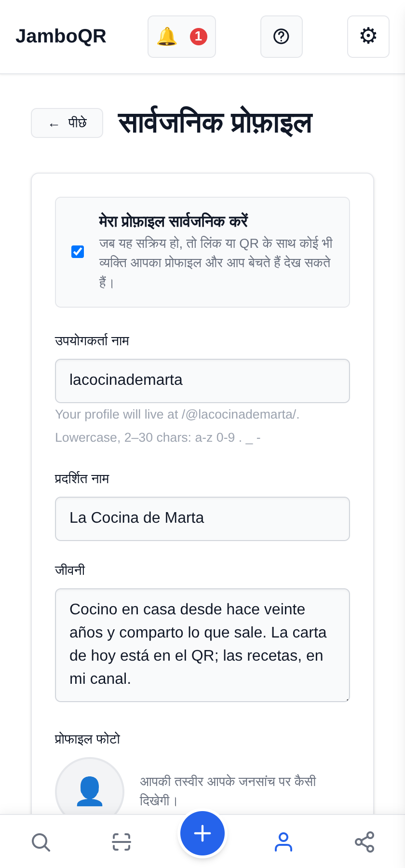This screenshot has height=868, width=405.
Task: Click the bio textarea resize handle
Action: [347, 699]
